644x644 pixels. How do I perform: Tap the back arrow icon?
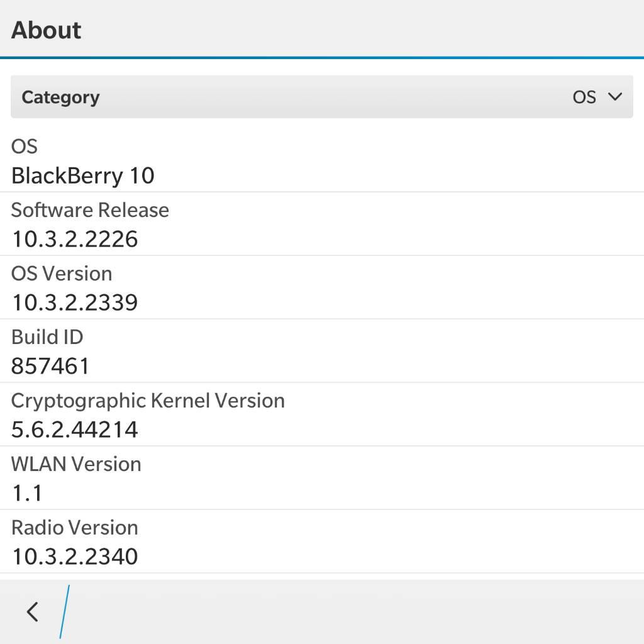tap(33, 611)
